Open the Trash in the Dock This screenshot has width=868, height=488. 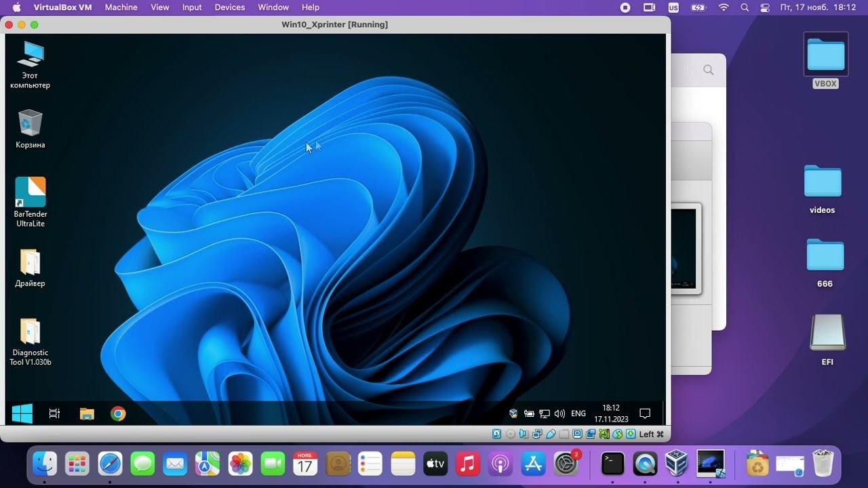click(x=823, y=464)
